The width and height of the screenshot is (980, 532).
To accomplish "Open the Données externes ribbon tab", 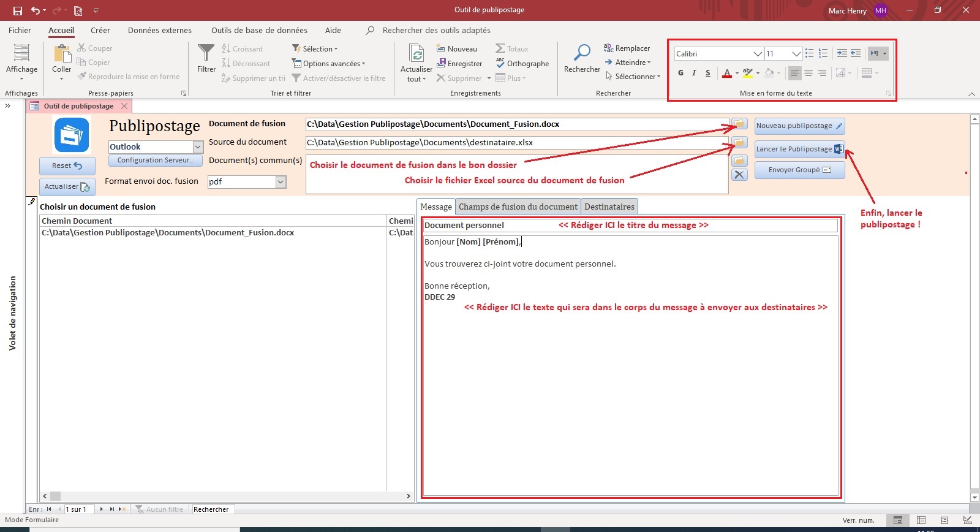I will tap(159, 30).
